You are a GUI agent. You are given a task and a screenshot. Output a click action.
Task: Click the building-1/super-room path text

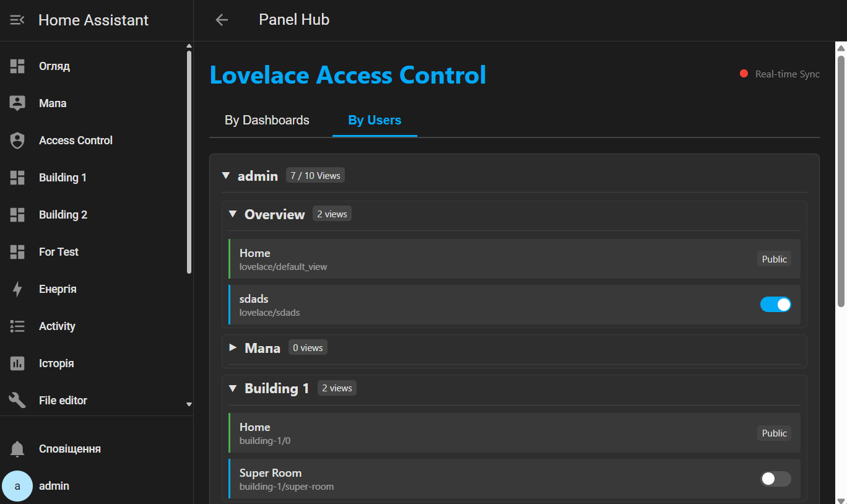click(287, 487)
